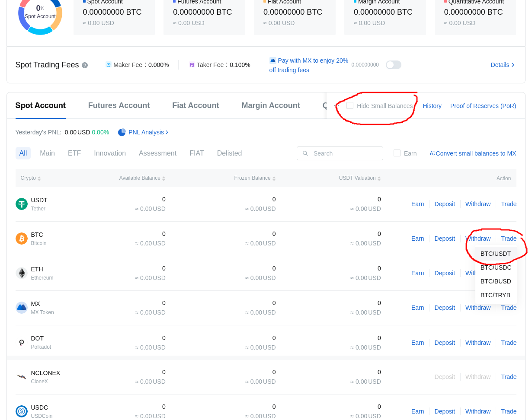Click Earn in the DOT row
This screenshot has height=420, width=532.
pos(417,343)
